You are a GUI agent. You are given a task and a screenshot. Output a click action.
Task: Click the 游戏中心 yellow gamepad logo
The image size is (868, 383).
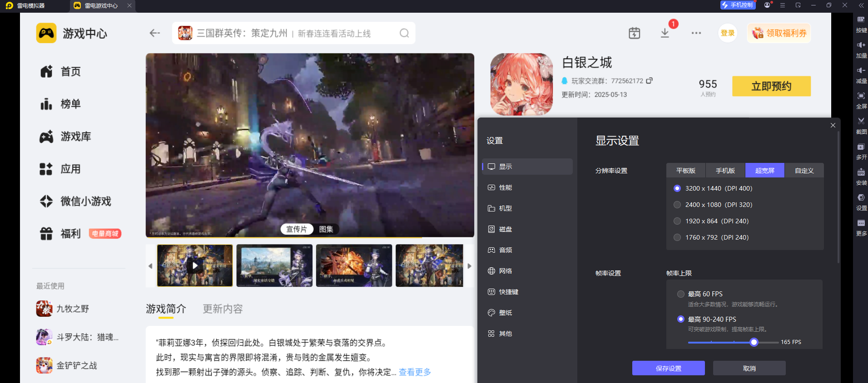click(x=46, y=33)
